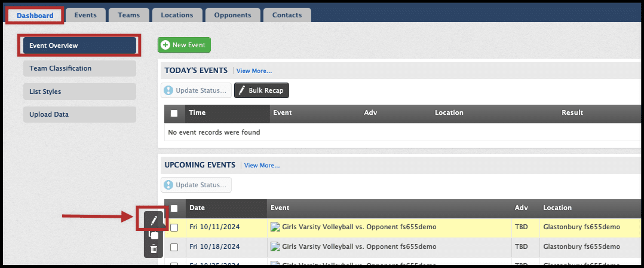Click the Bulk Recap button

coord(262,90)
